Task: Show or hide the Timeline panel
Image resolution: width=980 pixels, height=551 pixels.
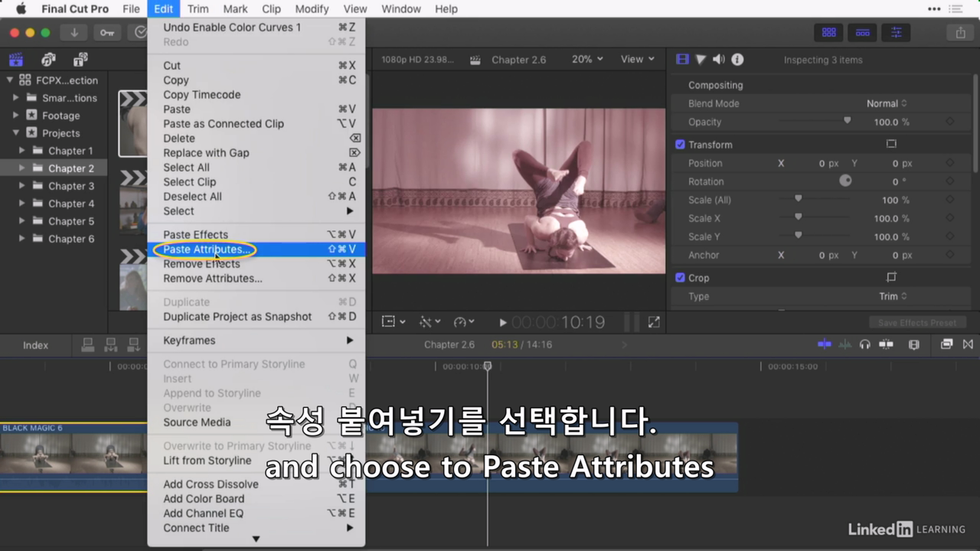Action: pos(862,32)
